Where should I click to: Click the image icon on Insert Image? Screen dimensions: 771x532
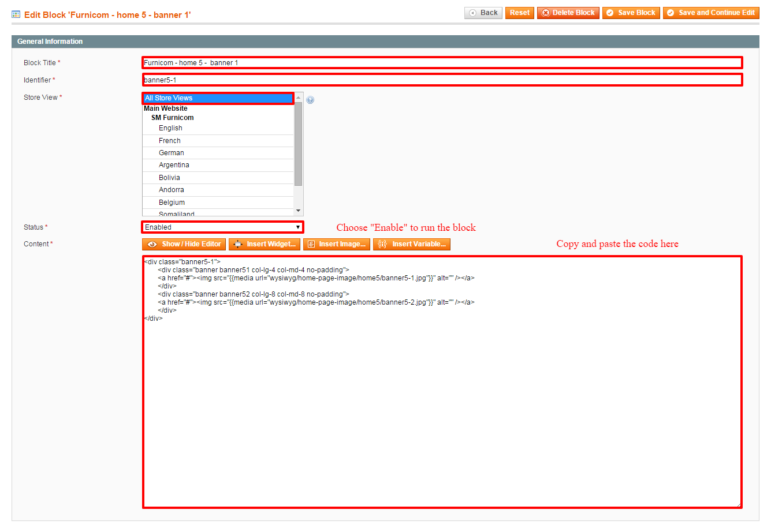click(311, 244)
